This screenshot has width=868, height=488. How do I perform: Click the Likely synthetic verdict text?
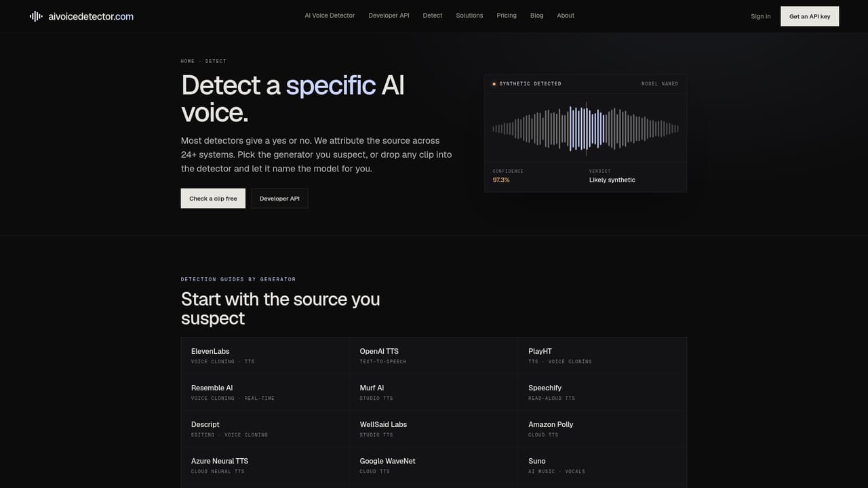point(612,180)
